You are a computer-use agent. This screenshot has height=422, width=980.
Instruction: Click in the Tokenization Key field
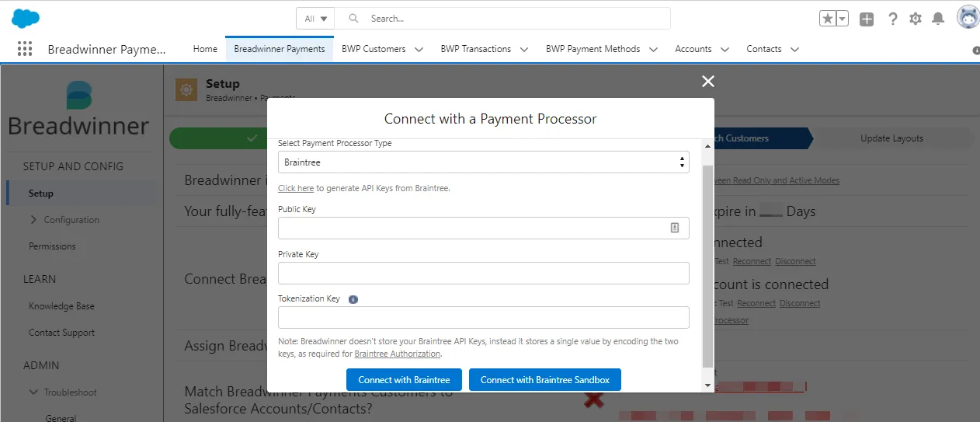[483, 317]
